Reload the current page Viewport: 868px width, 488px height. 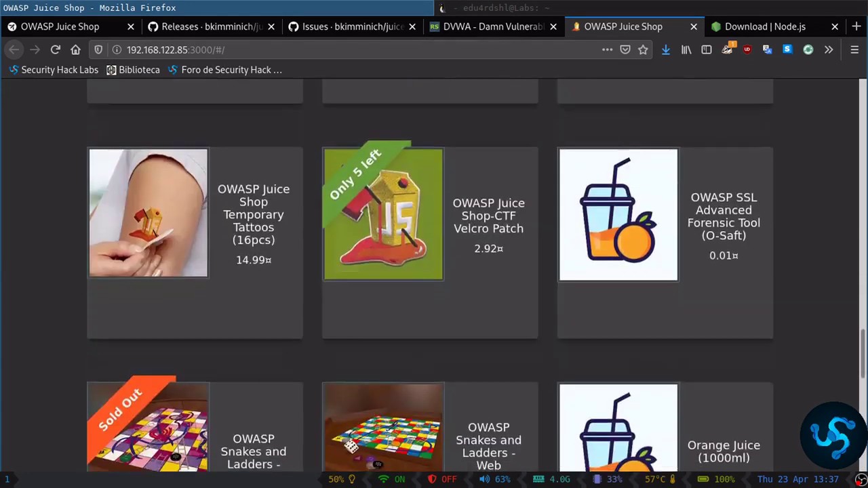click(x=56, y=49)
